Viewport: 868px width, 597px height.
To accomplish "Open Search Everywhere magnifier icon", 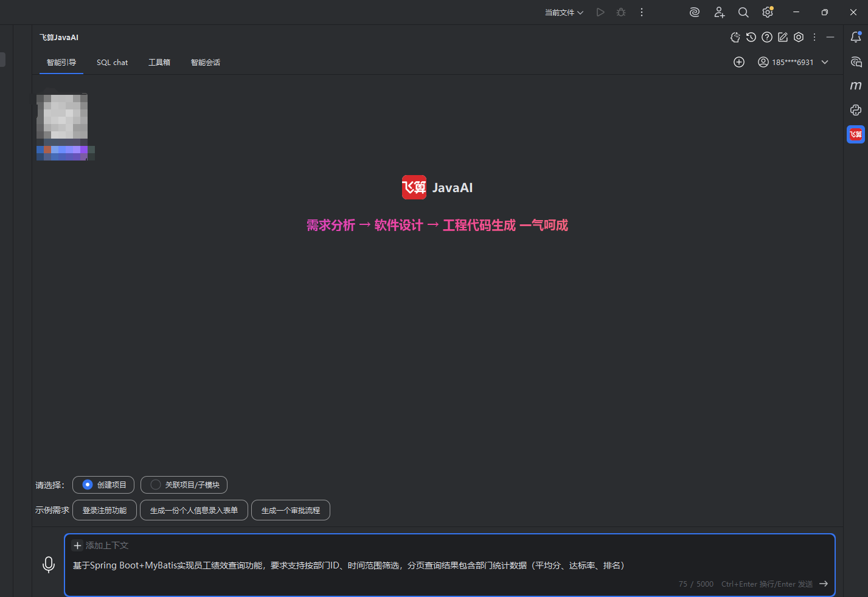I will pyautogui.click(x=743, y=12).
